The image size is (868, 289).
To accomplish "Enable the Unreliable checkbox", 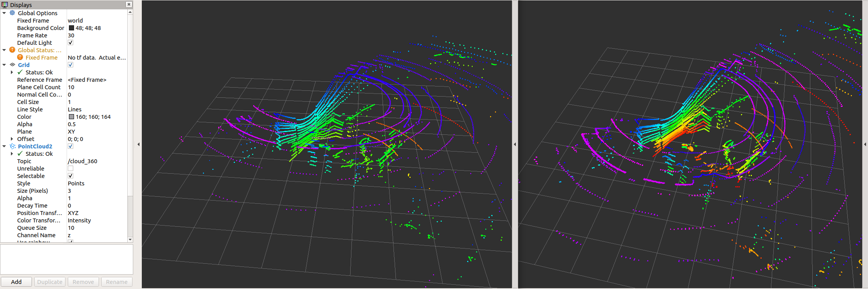I will (71, 168).
